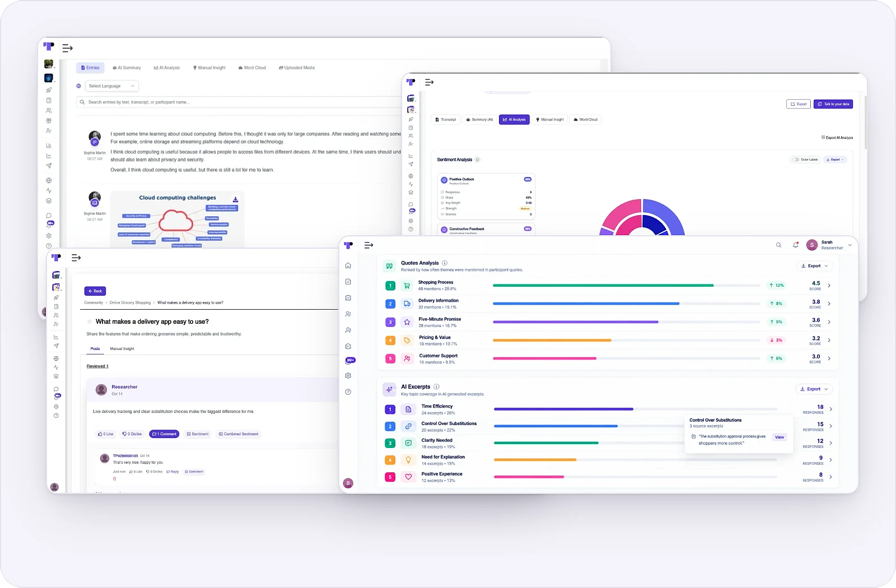
Task: Open the Export dropdown beside Outer Labels
Action: click(835, 160)
